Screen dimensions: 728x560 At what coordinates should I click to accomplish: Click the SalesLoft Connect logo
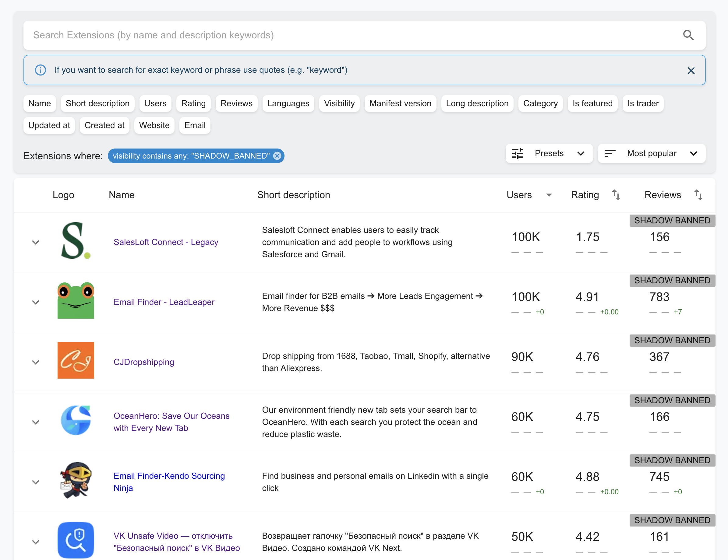pyautogui.click(x=76, y=240)
